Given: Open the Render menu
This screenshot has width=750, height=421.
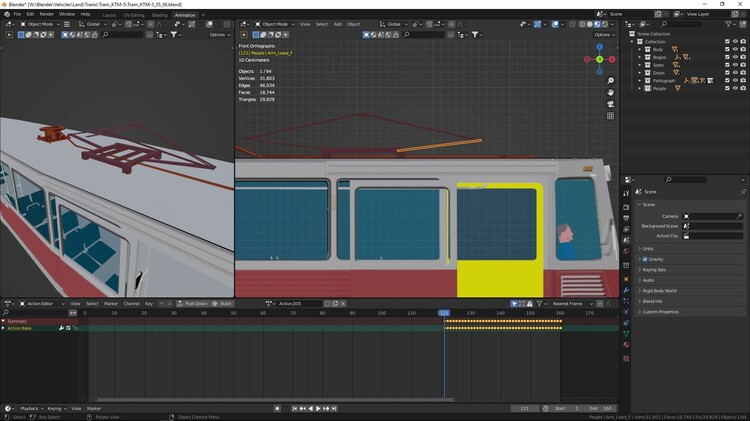Looking at the screenshot, I should point(46,15).
